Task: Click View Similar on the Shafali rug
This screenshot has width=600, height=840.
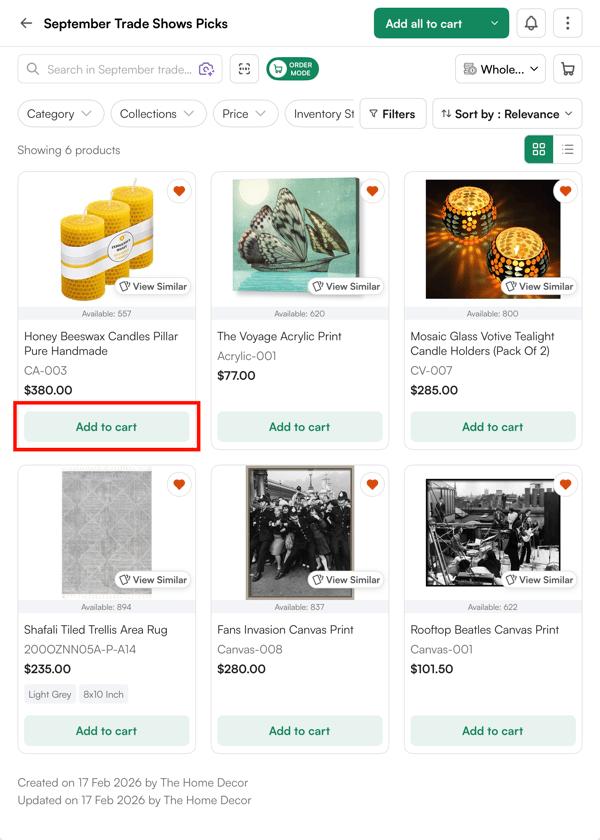Action: [152, 579]
